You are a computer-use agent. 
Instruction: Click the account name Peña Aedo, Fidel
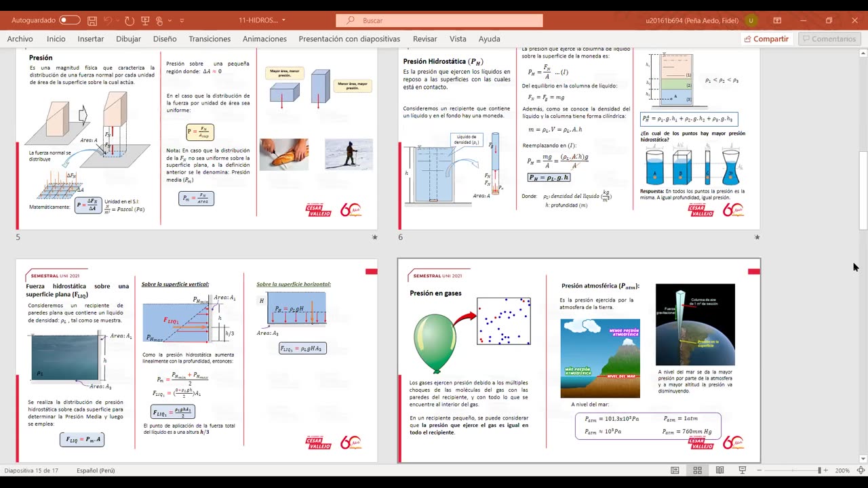pos(691,20)
